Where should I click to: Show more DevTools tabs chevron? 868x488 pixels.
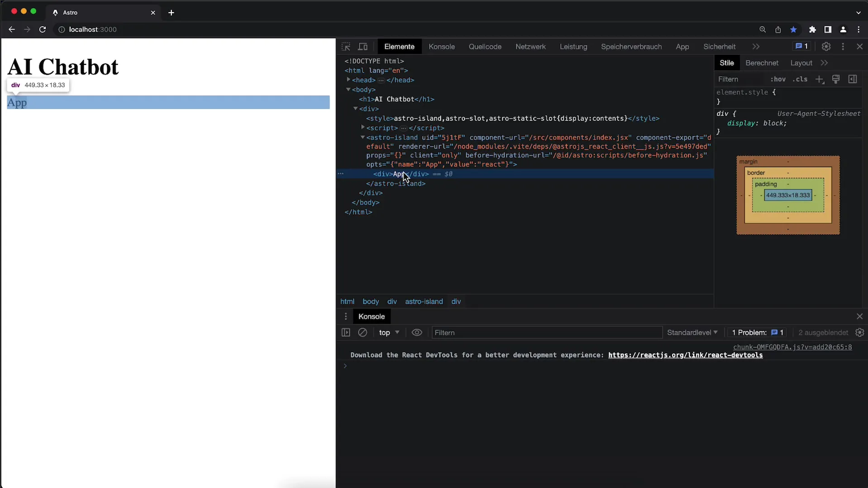click(x=756, y=47)
